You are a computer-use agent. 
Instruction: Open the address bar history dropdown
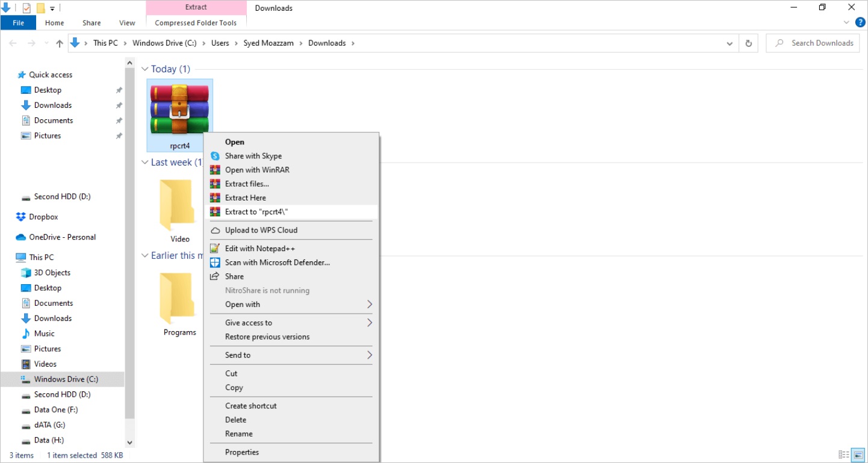tap(729, 43)
